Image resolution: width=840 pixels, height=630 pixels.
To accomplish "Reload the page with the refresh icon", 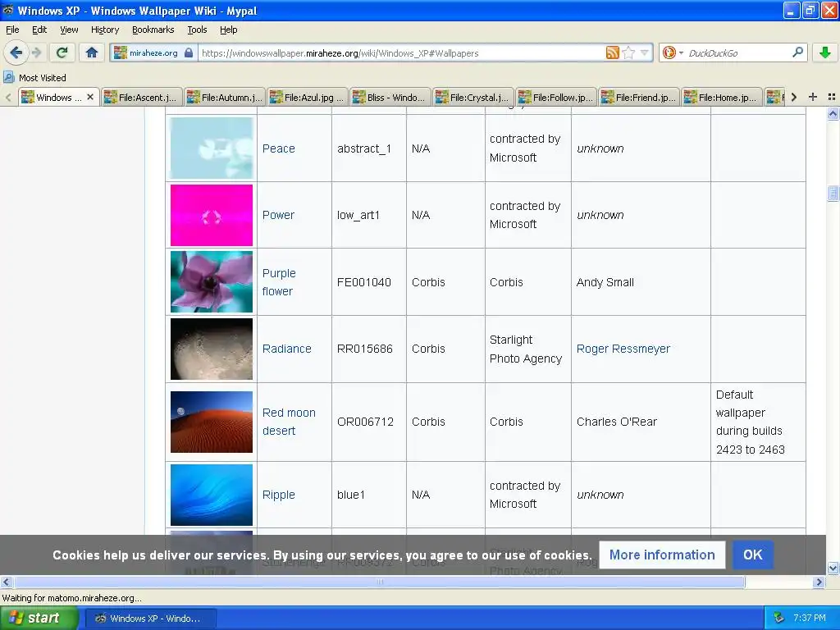I will [62, 52].
